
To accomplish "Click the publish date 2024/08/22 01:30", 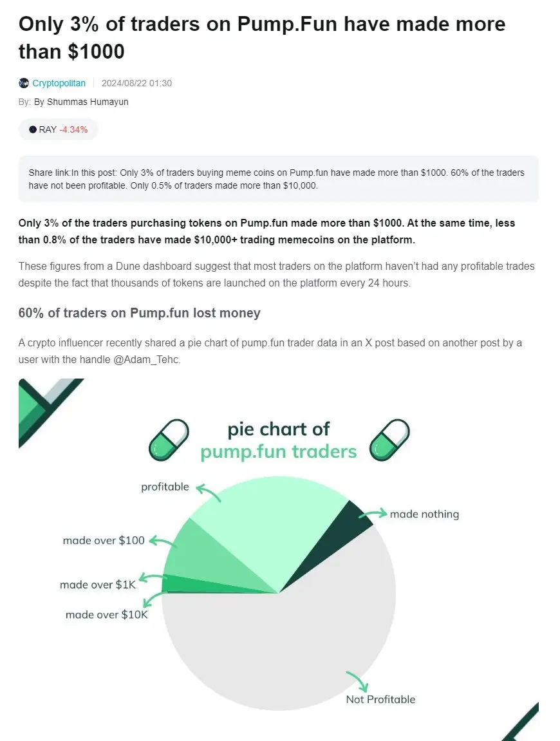I will pos(136,83).
